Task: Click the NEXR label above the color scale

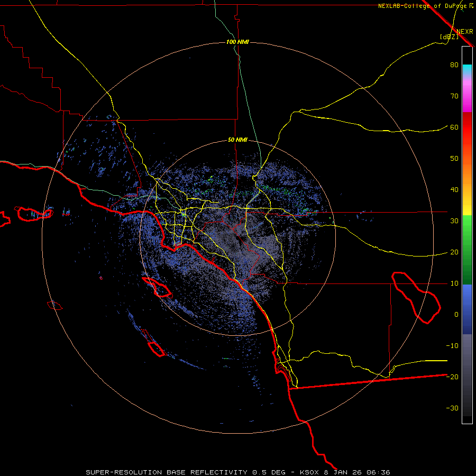Action: (464, 32)
